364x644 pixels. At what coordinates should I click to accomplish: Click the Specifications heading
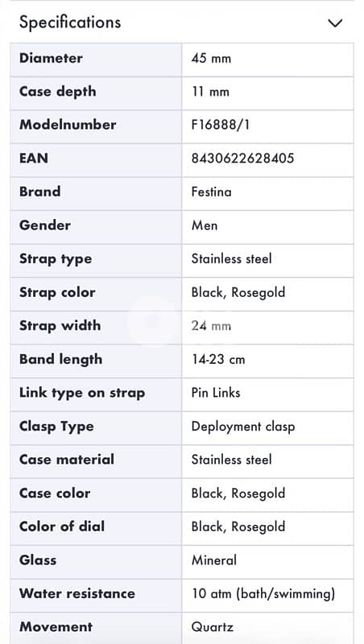tap(70, 23)
